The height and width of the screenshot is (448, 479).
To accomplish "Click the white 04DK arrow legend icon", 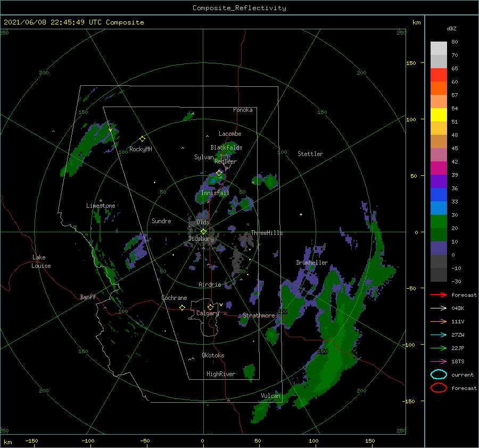I will click(x=439, y=308).
